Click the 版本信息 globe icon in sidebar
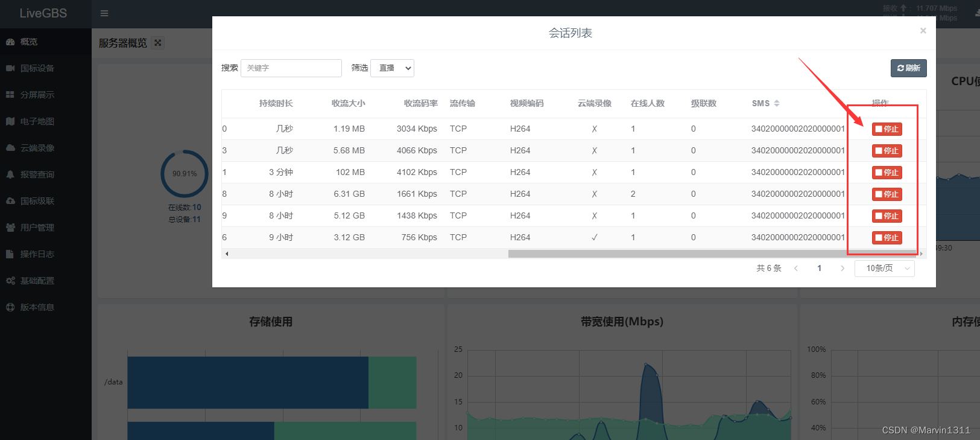This screenshot has width=980, height=440. (10, 307)
